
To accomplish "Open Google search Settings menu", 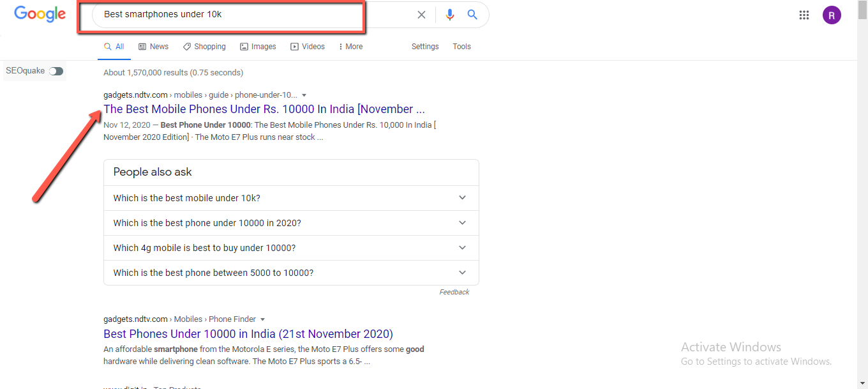I will (x=425, y=46).
